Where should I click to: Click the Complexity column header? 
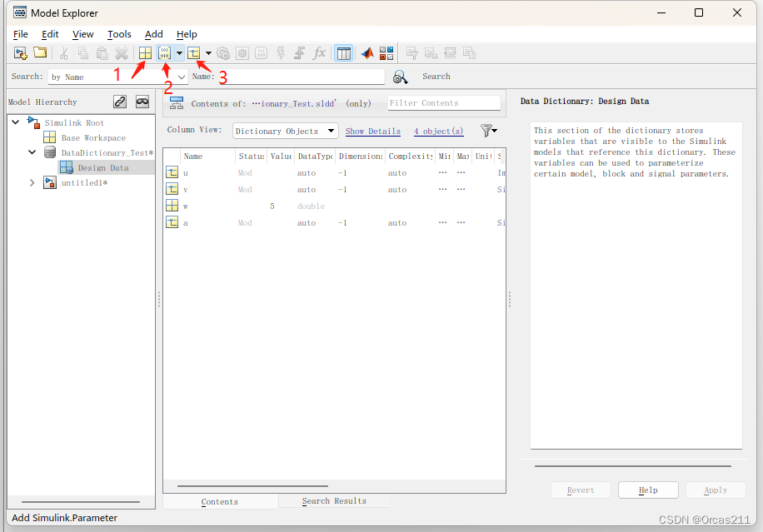(x=410, y=156)
